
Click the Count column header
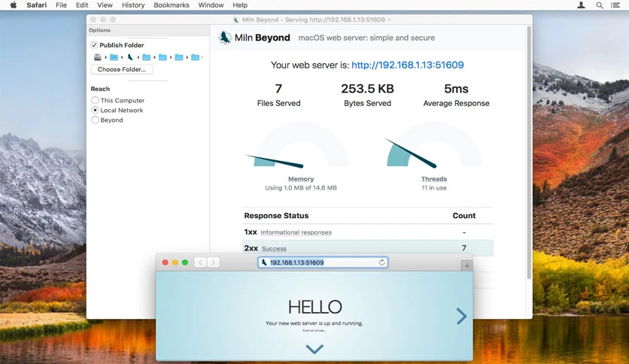pos(464,216)
